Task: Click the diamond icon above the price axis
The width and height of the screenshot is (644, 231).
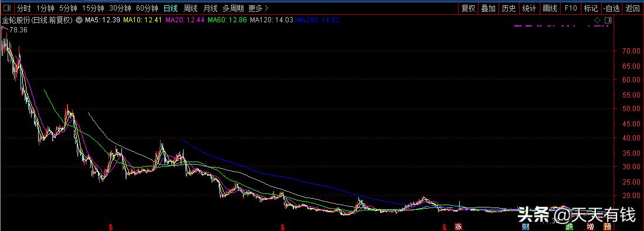Action: coord(598,20)
